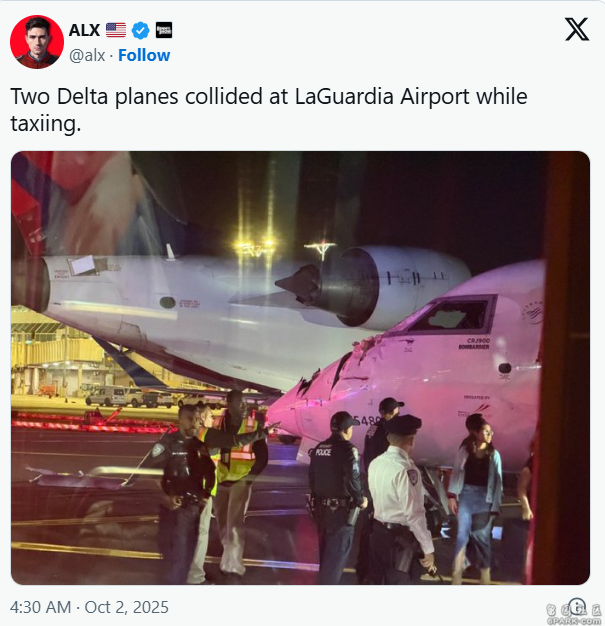Click the tweet text about Delta planes

pyautogui.click(x=268, y=109)
